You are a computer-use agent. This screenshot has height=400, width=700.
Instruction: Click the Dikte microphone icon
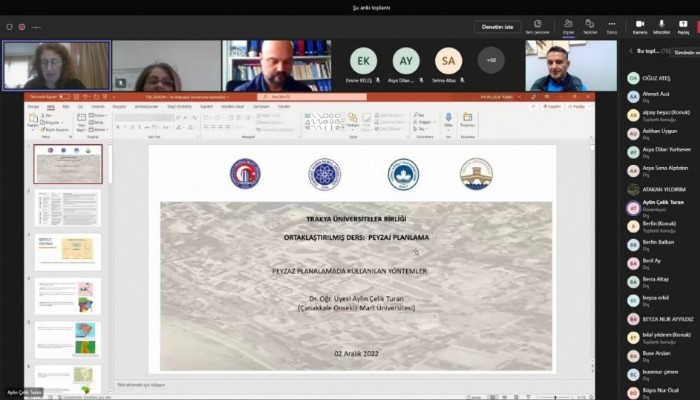[448, 117]
